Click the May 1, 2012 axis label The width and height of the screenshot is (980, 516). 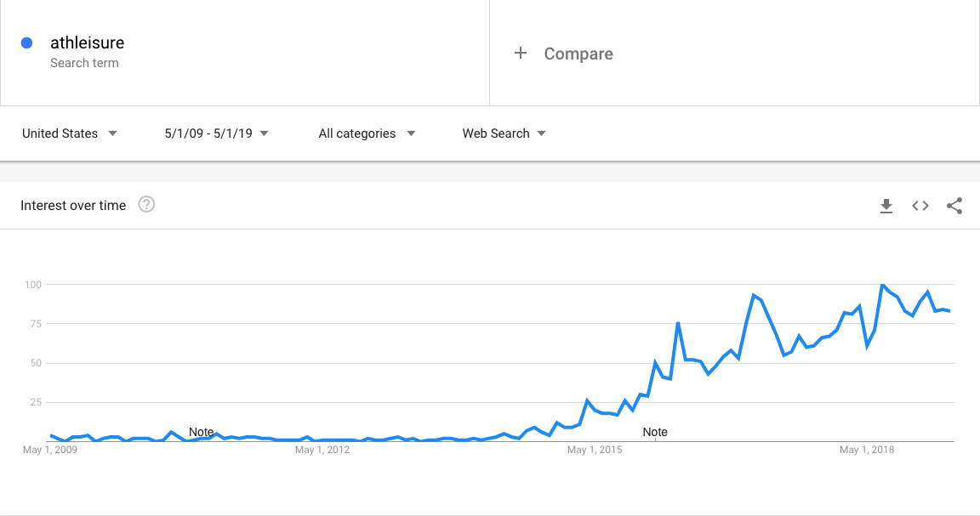(x=322, y=450)
